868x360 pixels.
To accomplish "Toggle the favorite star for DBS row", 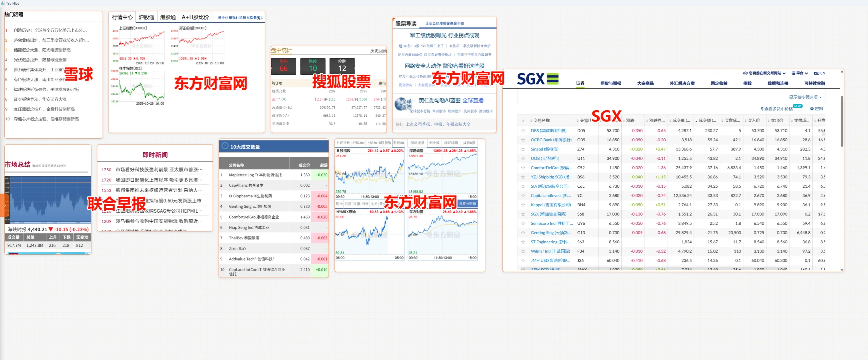I will [x=523, y=131].
